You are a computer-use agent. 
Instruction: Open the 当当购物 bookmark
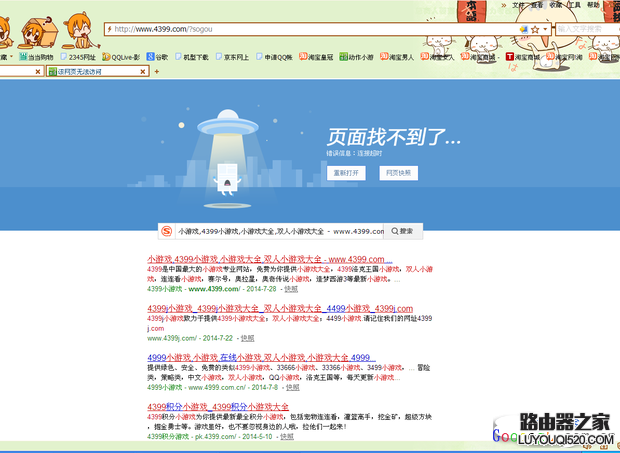36,57
